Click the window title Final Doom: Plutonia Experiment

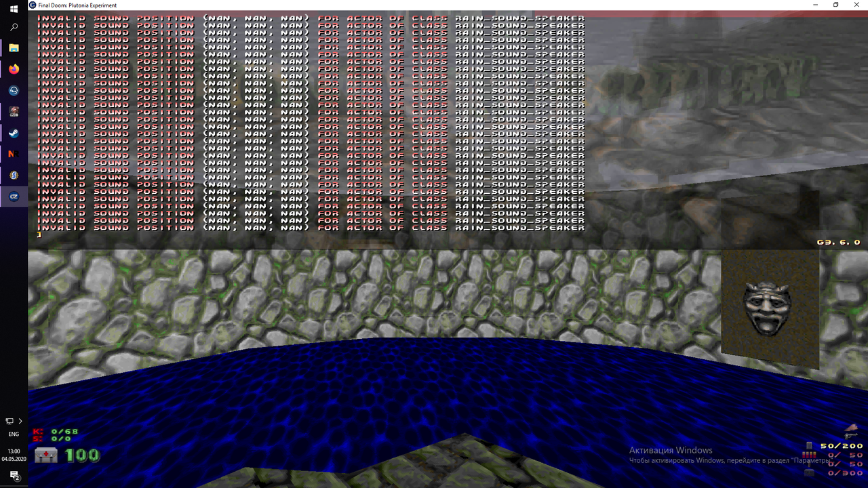pos(77,5)
